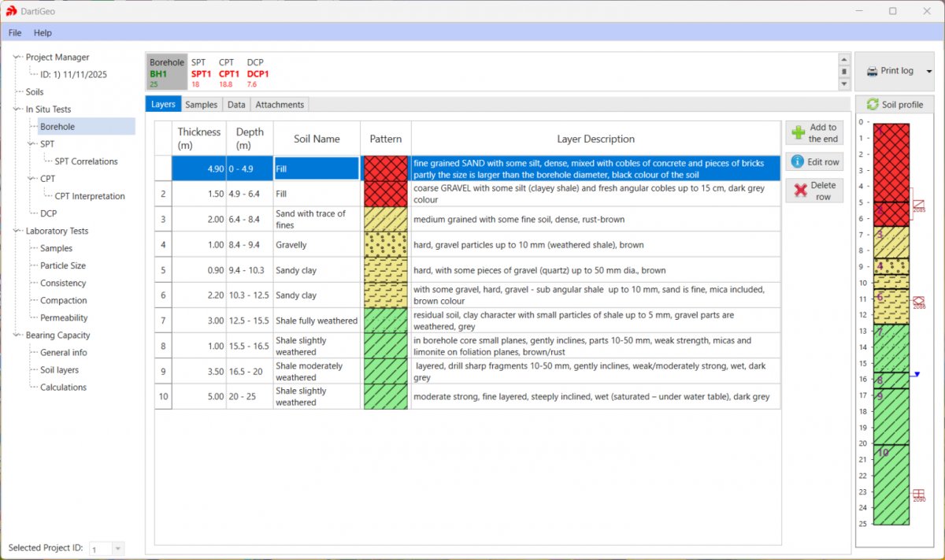
Task: Click the scroll down arrow in borehole list
Action: pos(844,83)
